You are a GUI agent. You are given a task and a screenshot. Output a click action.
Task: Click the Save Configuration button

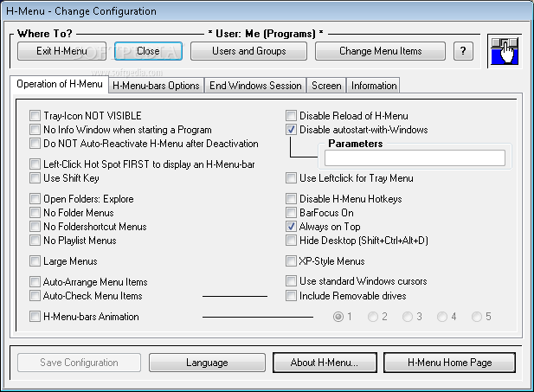pos(79,363)
